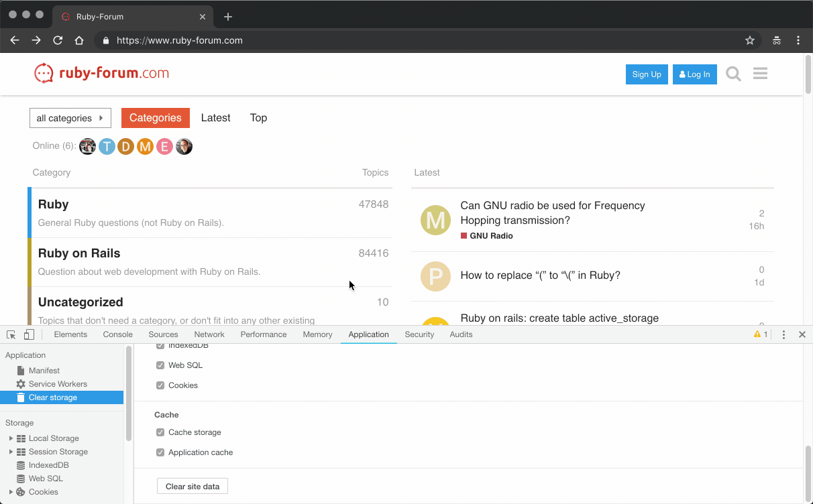
Task: Toggle the device toolbar icon
Action: (x=29, y=334)
